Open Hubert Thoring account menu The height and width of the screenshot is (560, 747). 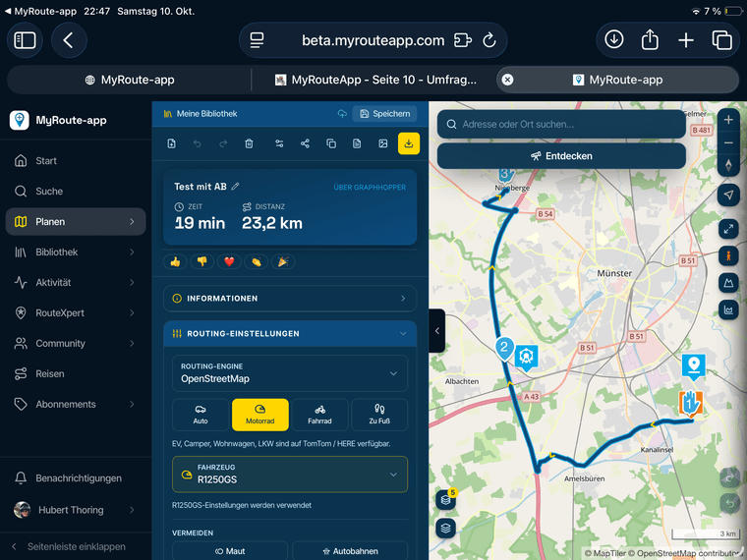click(76, 510)
